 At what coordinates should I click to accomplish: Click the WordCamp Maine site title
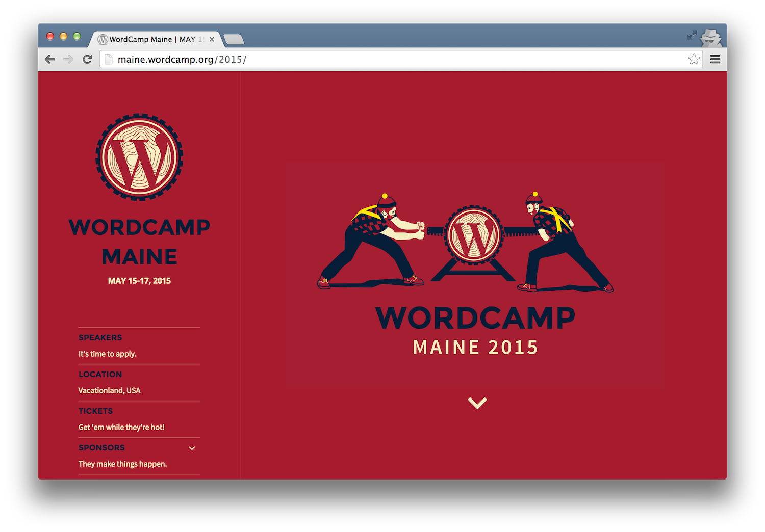(x=139, y=242)
